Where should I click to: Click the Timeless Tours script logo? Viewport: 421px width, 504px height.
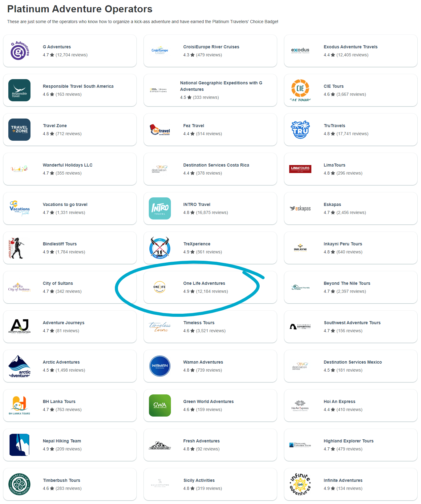[160, 327]
